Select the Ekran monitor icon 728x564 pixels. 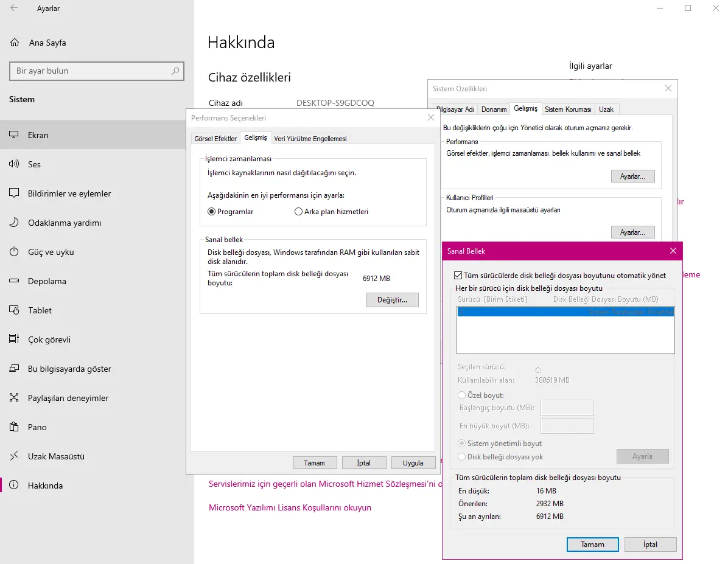[14, 134]
